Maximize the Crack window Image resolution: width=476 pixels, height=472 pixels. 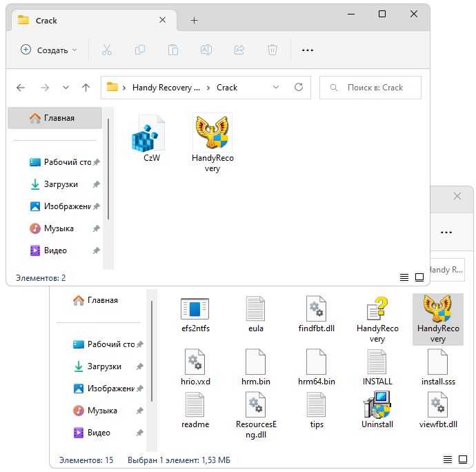pyautogui.click(x=382, y=14)
